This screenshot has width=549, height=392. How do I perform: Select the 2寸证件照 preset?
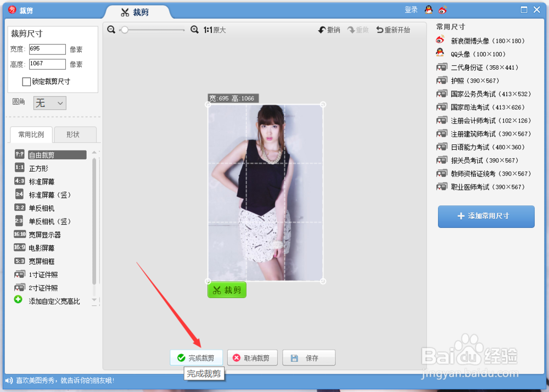point(36,288)
